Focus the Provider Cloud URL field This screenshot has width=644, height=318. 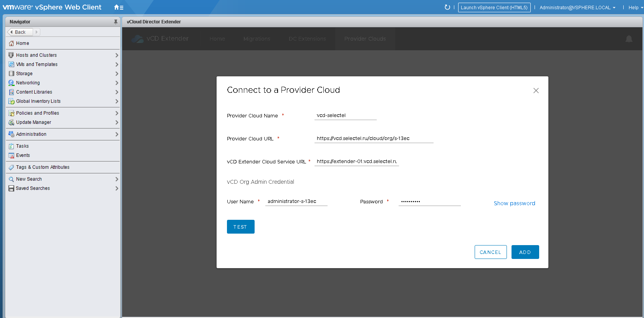tap(374, 138)
